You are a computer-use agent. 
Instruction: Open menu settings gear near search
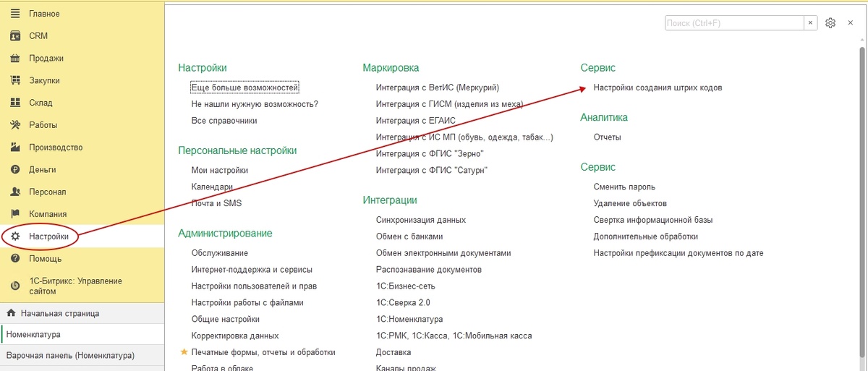[830, 23]
